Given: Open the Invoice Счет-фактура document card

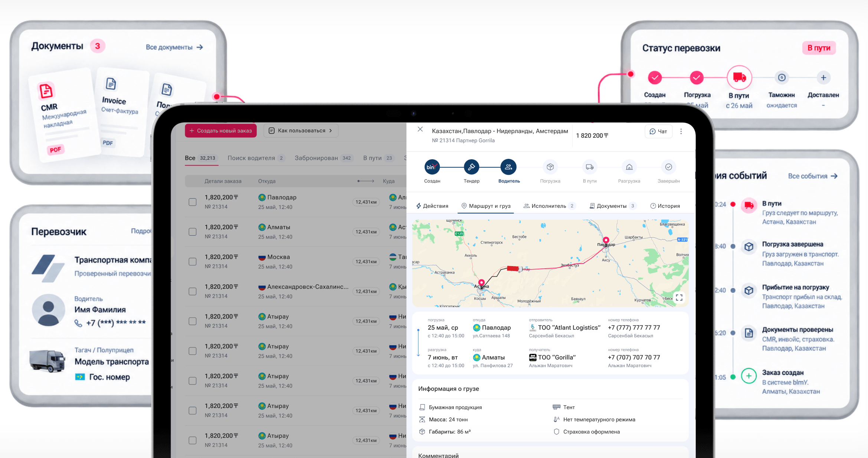Looking at the screenshot, I should 122,111.
